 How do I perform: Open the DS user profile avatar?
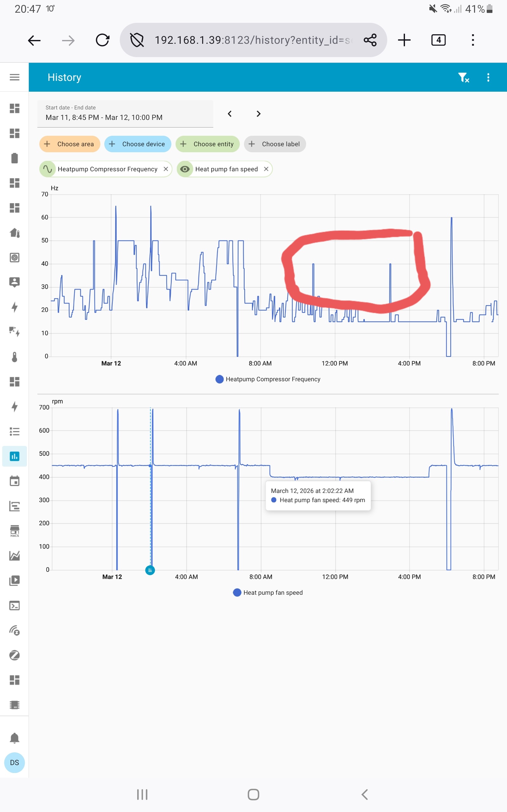click(15, 762)
